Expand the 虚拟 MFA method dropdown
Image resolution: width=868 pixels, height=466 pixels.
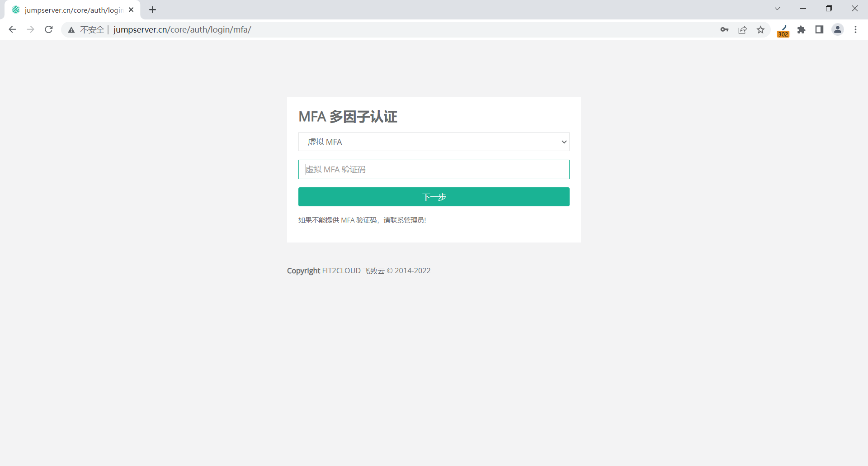point(434,142)
